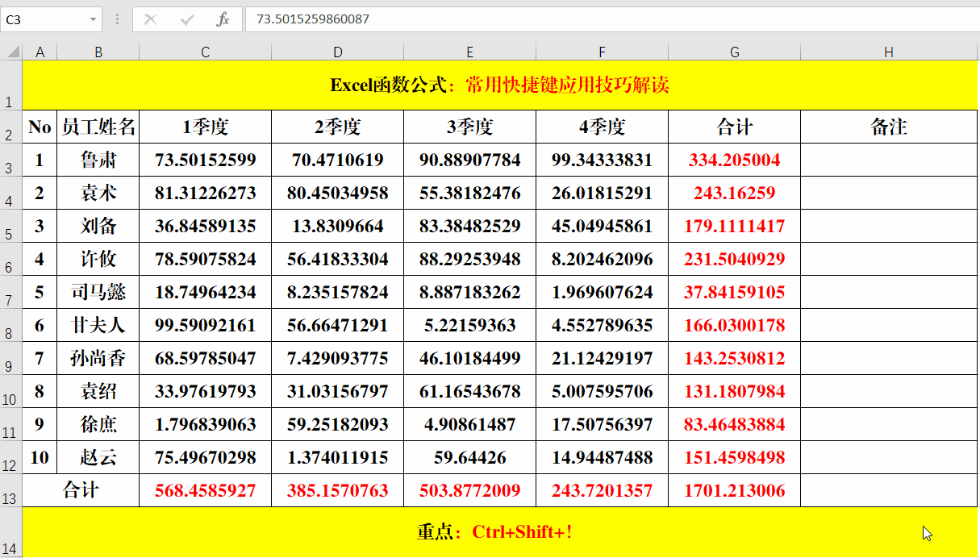
Task: Select the cell with name 鲁肃
Action: (x=98, y=160)
